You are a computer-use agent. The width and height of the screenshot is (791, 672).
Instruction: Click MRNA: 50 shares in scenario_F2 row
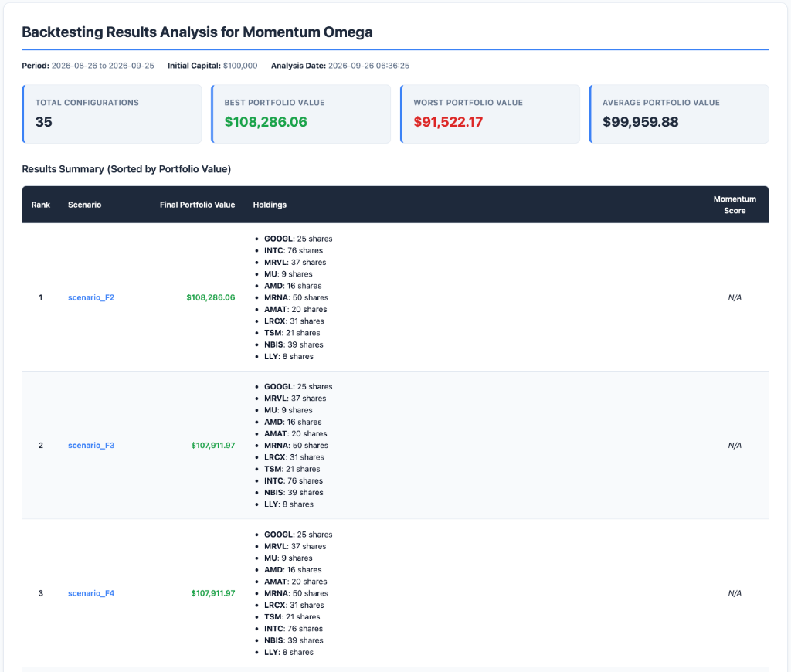296,297
